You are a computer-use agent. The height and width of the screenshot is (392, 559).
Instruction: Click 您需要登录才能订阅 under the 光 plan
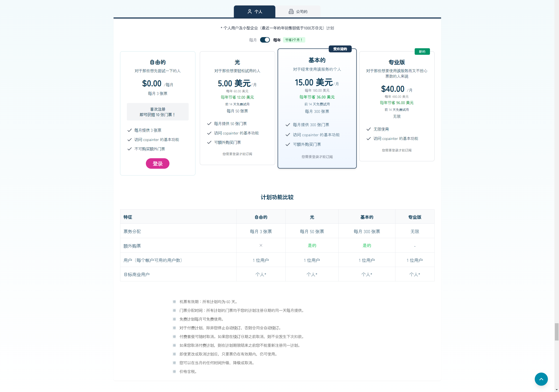point(237,154)
